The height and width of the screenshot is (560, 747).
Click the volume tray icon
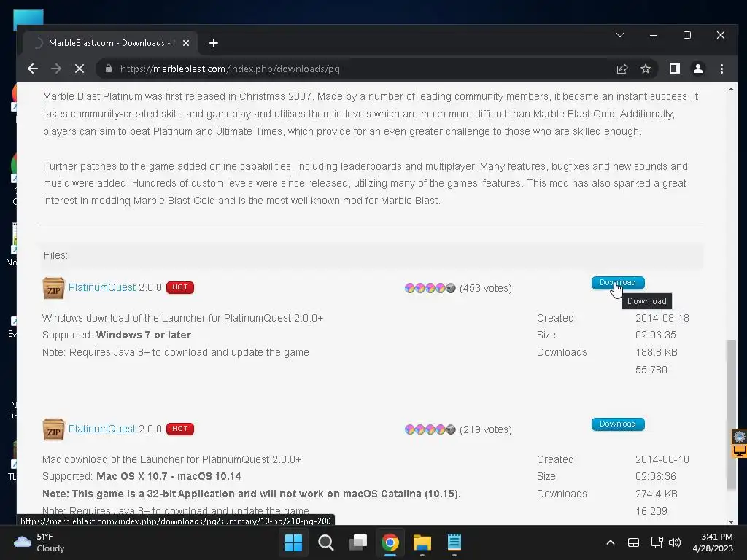click(x=675, y=542)
